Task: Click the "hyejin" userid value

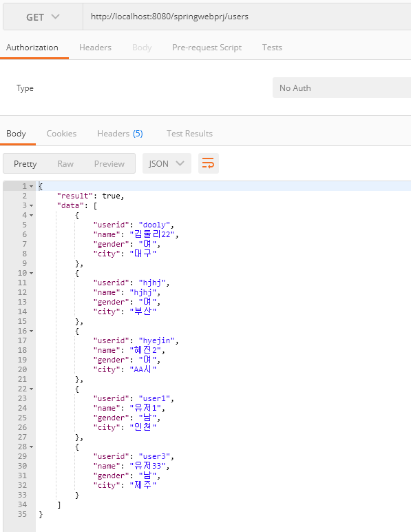Action: coord(156,340)
